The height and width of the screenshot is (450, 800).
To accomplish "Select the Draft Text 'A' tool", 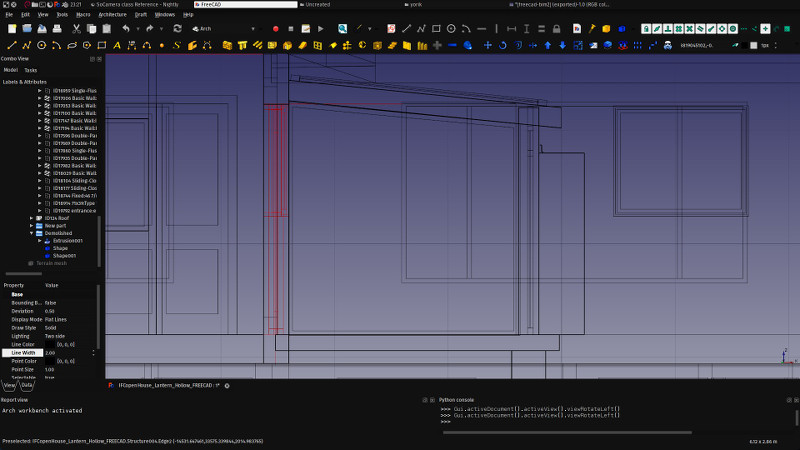I will tap(117, 45).
